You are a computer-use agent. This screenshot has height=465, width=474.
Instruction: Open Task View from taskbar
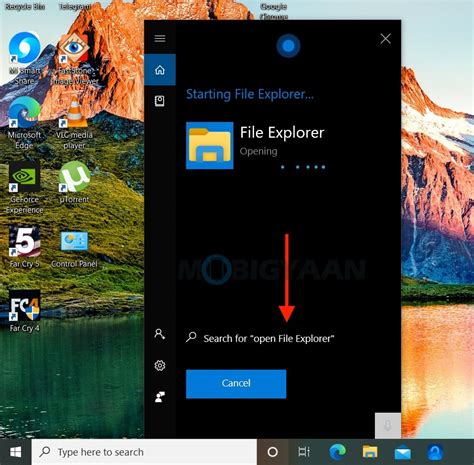(x=304, y=452)
